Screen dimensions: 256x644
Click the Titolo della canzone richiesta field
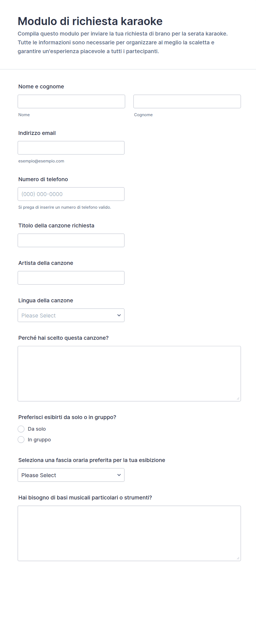tap(71, 240)
